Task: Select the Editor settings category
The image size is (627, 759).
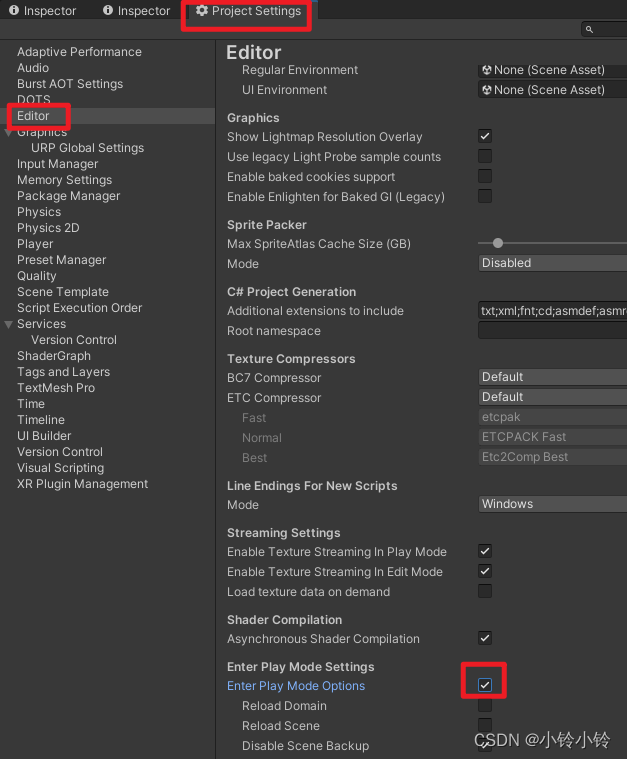Action: 33,116
